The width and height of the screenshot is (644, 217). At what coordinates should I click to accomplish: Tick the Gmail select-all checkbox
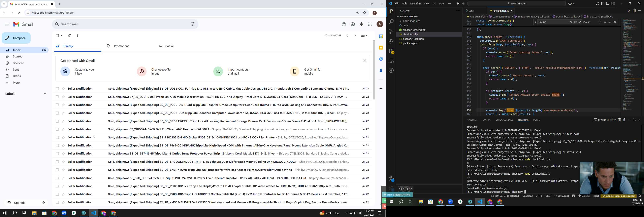click(x=57, y=36)
